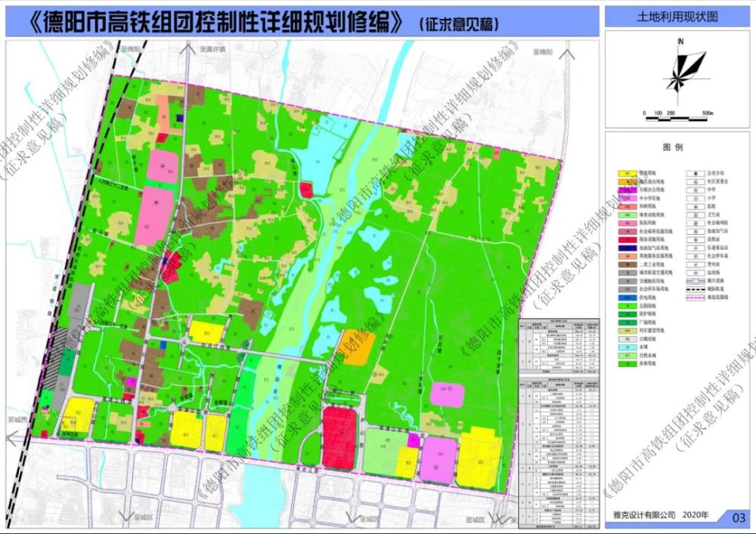Click the scale bar under the compass

pyautogui.click(x=678, y=117)
